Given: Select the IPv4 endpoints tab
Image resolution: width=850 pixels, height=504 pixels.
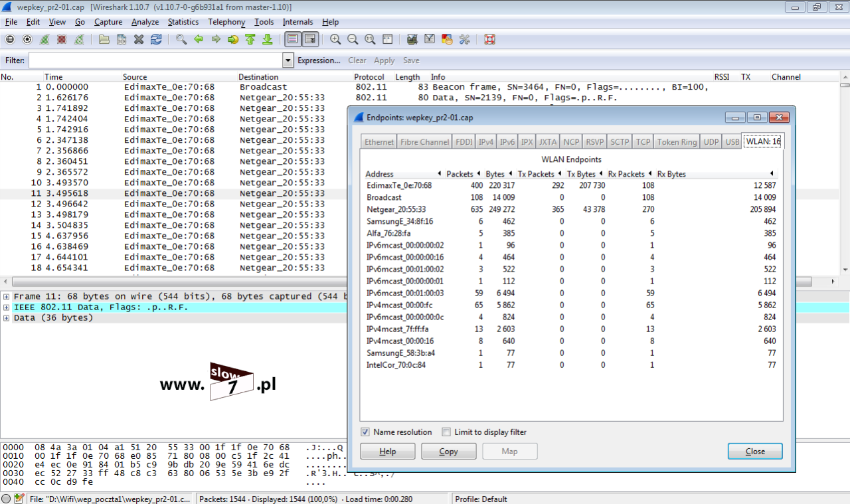Looking at the screenshot, I should click(x=486, y=142).
